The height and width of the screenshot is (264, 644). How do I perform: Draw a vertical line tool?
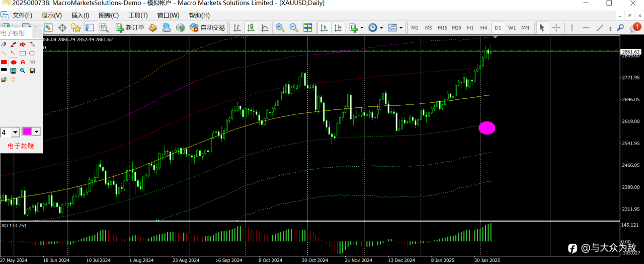(572, 28)
